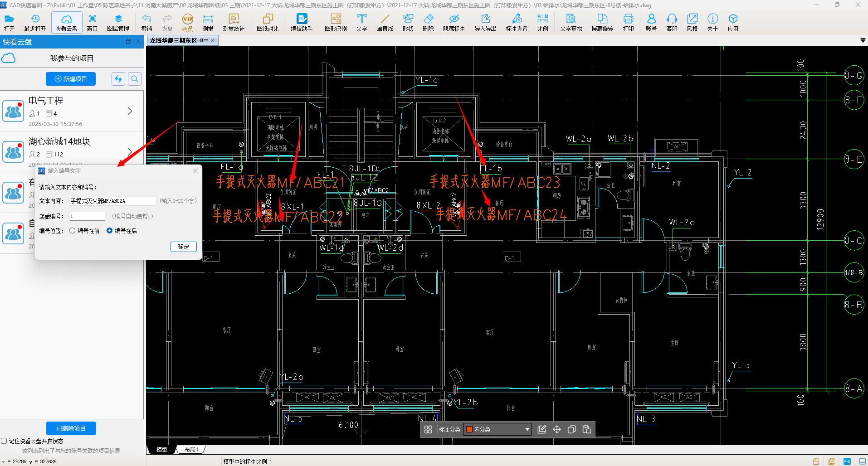Select the 编号在前 radio option

73,231
